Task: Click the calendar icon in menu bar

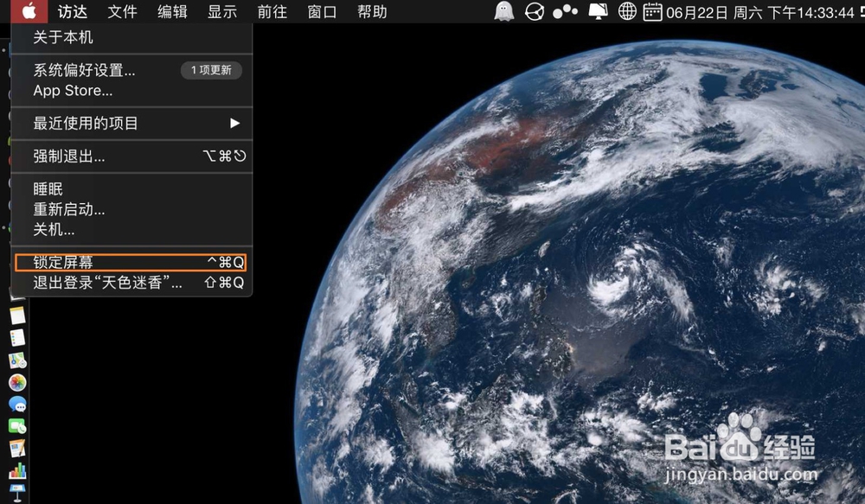Action: coord(652,11)
